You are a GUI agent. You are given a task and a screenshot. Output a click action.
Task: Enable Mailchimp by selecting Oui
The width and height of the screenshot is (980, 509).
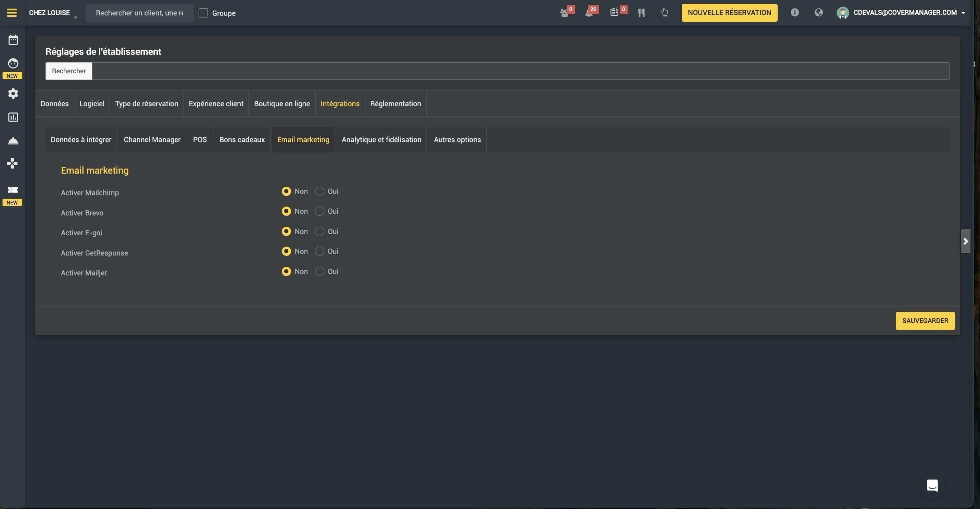tap(319, 191)
